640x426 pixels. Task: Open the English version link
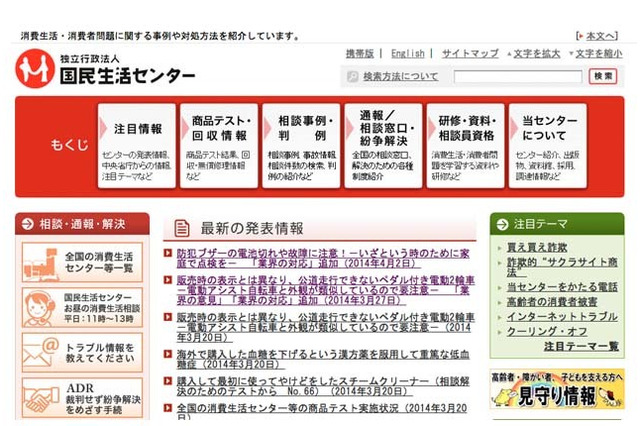point(407,53)
